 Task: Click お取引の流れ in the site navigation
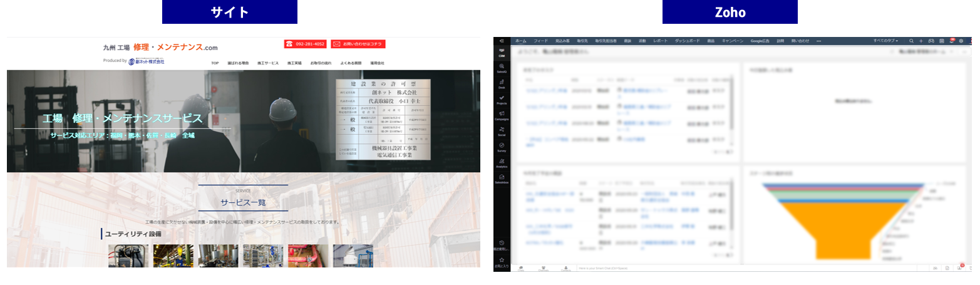[321, 63]
